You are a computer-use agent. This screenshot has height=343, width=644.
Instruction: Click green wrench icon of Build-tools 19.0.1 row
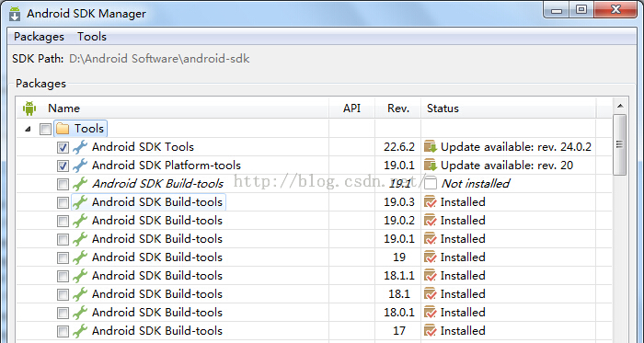click(80, 239)
